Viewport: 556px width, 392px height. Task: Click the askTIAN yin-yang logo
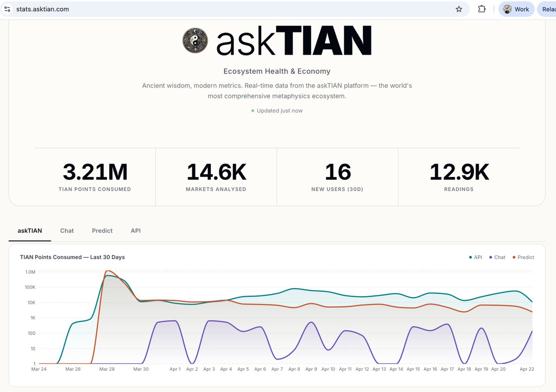tap(195, 41)
